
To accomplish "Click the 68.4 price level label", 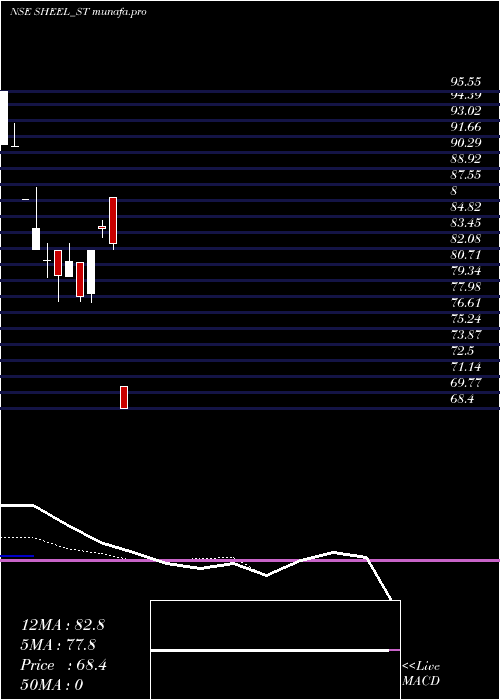I will [x=462, y=398].
